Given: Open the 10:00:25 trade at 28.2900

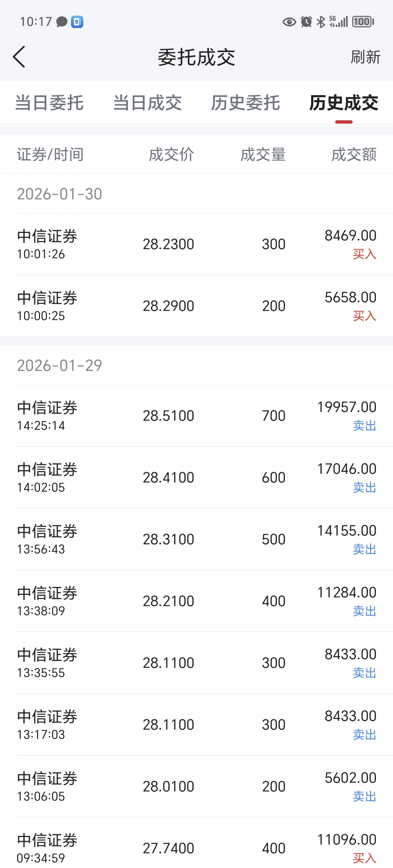Looking at the screenshot, I should 196,306.
